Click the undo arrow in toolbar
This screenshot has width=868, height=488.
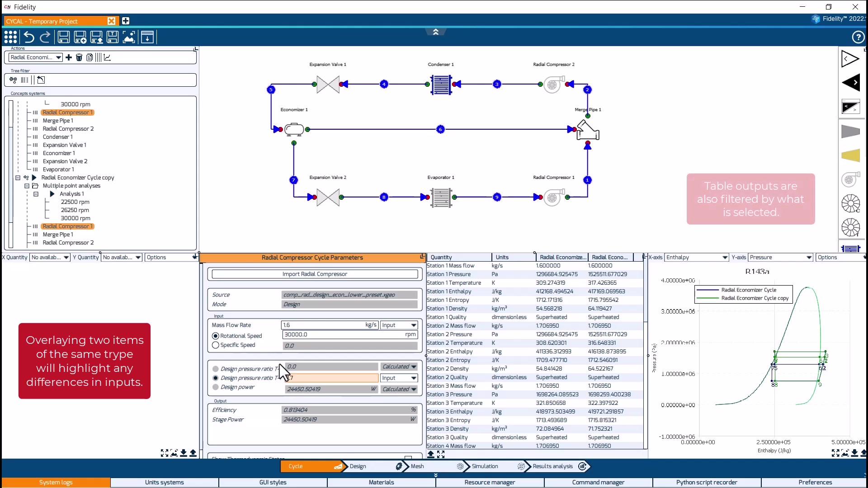[x=29, y=38]
